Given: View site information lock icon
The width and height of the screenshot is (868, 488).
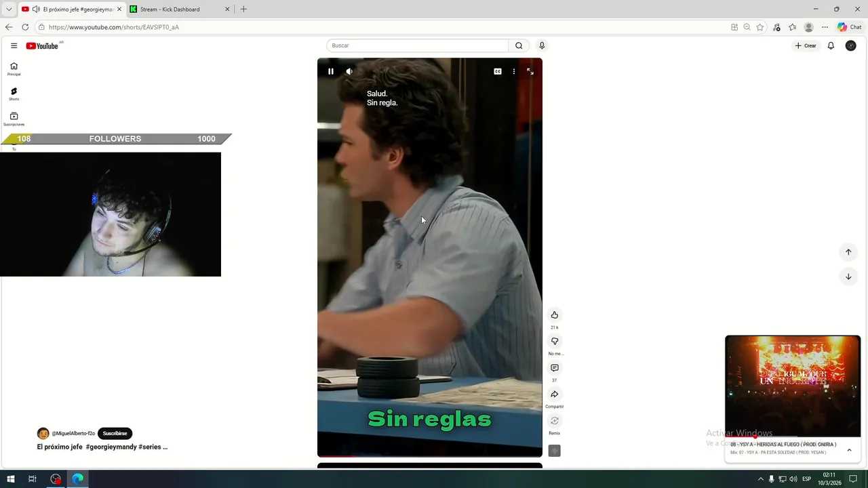Looking at the screenshot, I should tap(41, 27).
